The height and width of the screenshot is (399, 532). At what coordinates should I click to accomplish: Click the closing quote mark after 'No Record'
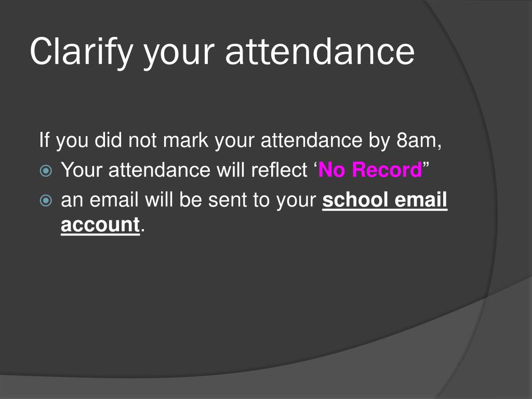pyautogui.click(x=426, y=165)
